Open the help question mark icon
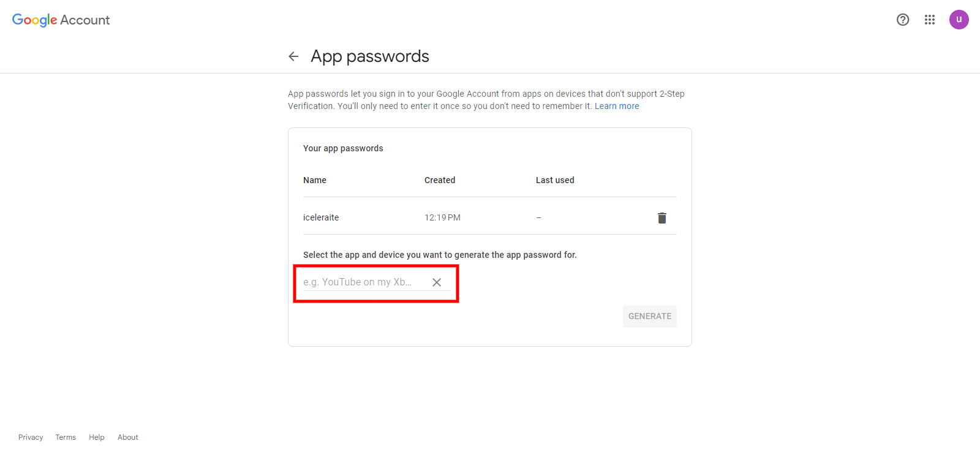This screenshot has height=452, width=980. point(902,20)
